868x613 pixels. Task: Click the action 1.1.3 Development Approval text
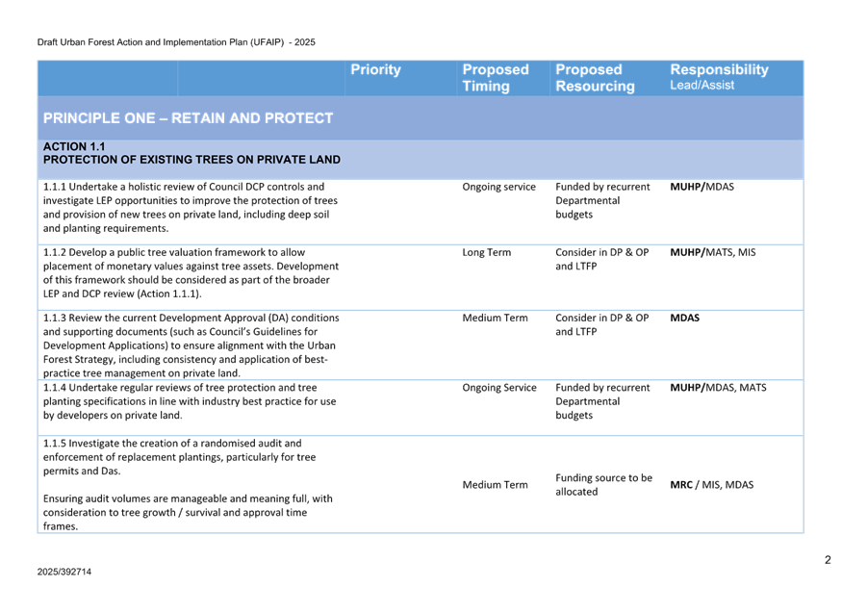[x=190, y=345]
